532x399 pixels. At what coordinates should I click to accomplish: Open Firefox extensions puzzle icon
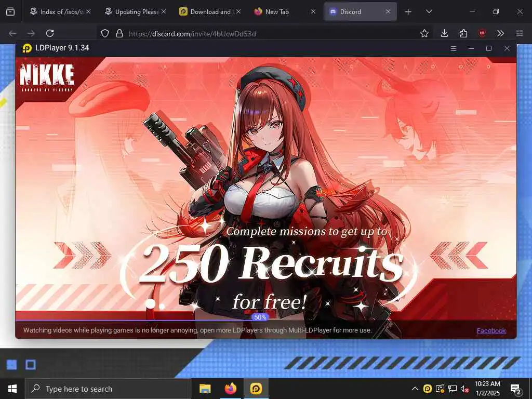(463, 33)
